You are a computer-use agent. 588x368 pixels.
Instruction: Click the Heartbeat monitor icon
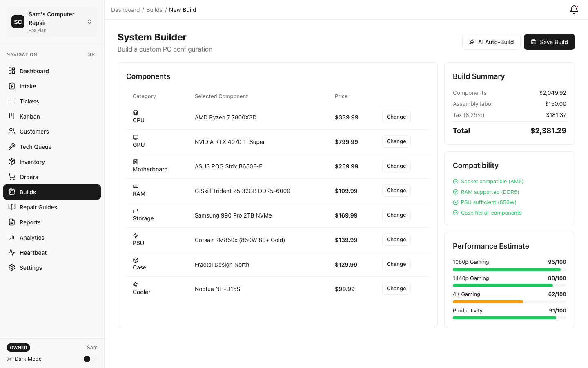pos(12,252)
